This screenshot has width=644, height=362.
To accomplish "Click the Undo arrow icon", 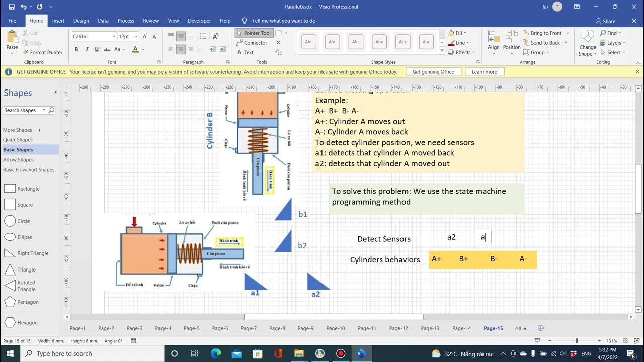I will [24, 7].
